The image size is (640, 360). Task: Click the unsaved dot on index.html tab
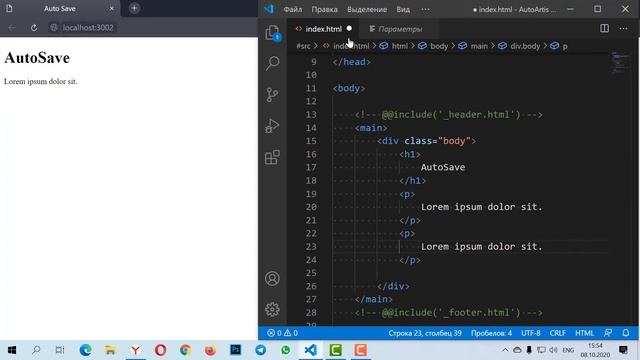click(349, 29)
